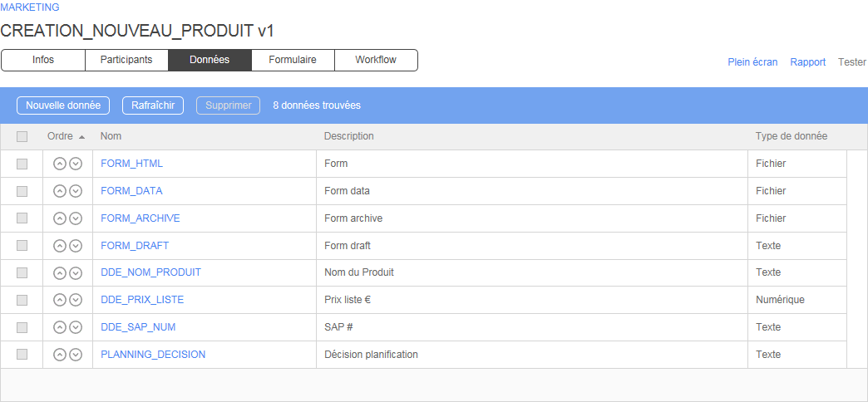The image size is (868, 402).
Task: Tick the checkbox for FORM_HTML row
Action: [22, 164]
